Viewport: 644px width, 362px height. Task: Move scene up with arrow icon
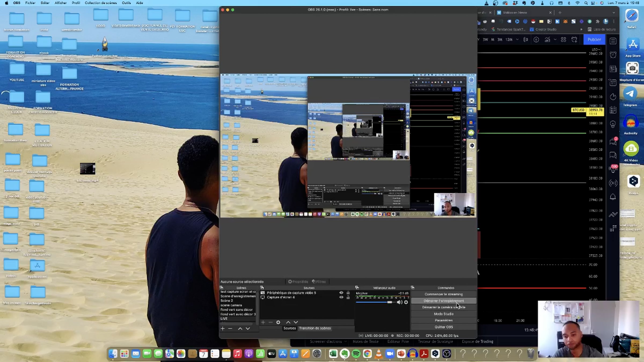tap(240, 328)
